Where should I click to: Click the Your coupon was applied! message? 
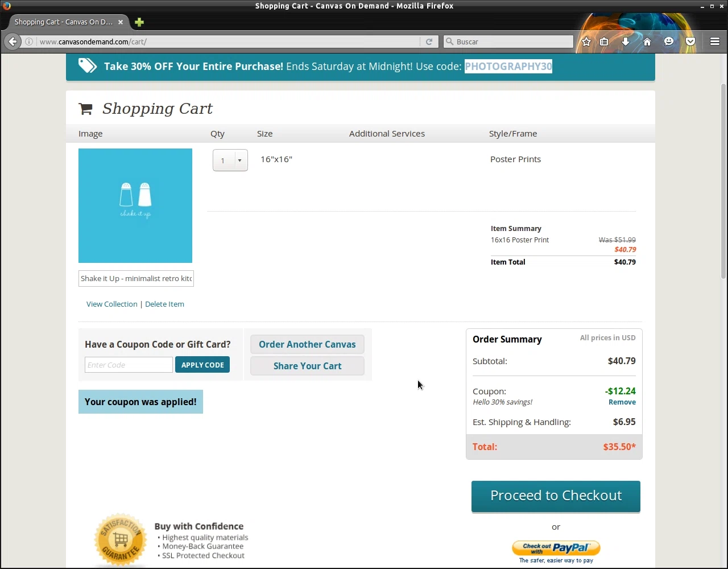(140, 402)
